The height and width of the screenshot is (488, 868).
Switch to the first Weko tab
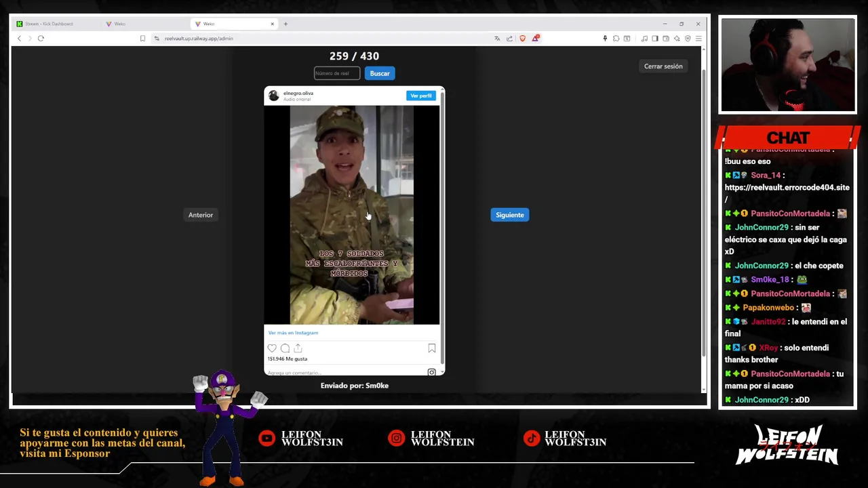point(145,24)
